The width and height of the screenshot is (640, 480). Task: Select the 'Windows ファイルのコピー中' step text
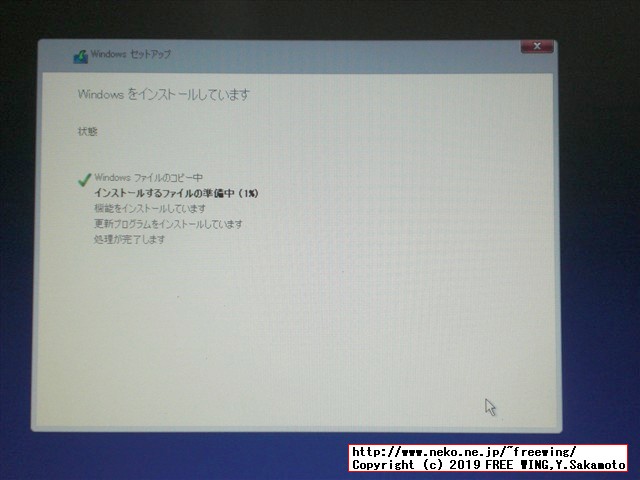[149, 178]
